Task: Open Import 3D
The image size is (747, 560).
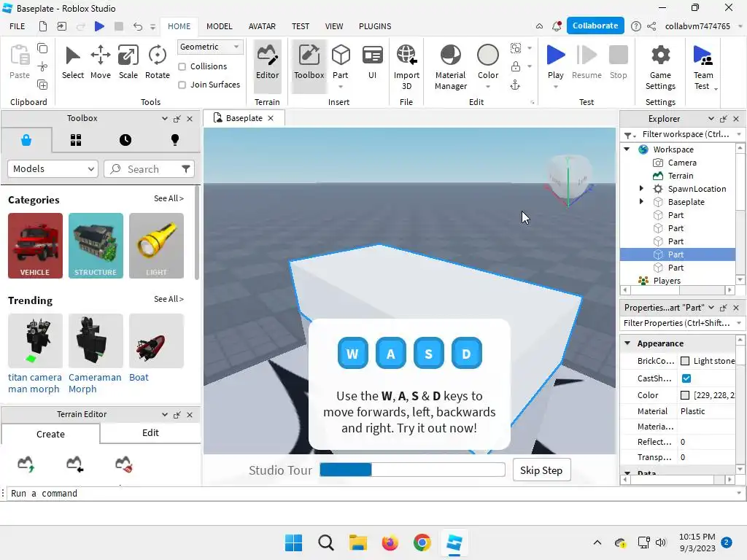Action: 406,67
